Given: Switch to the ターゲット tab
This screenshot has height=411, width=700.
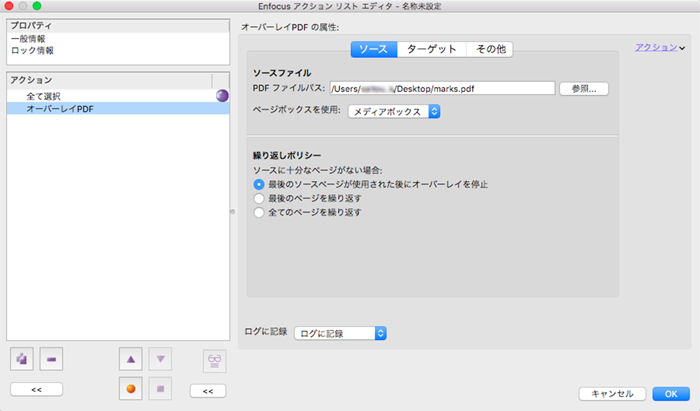Looking at the screenshot, I should click(431, 49).
